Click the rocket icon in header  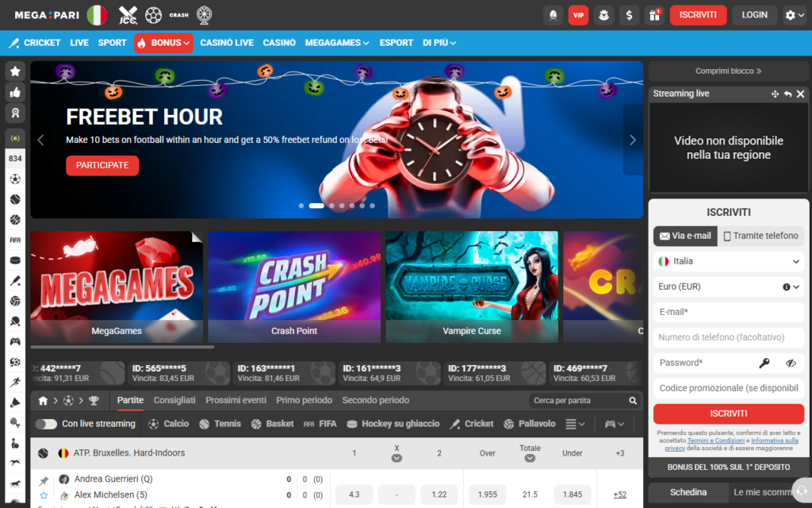pos(553,15)
